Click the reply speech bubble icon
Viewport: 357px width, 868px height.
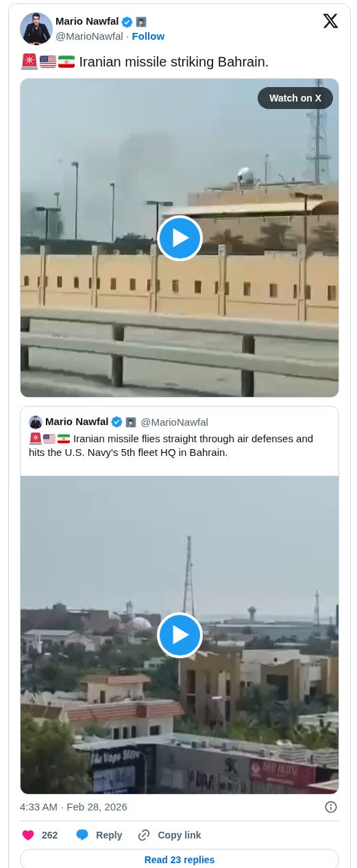pyautogui.click(x=82, y=835)
